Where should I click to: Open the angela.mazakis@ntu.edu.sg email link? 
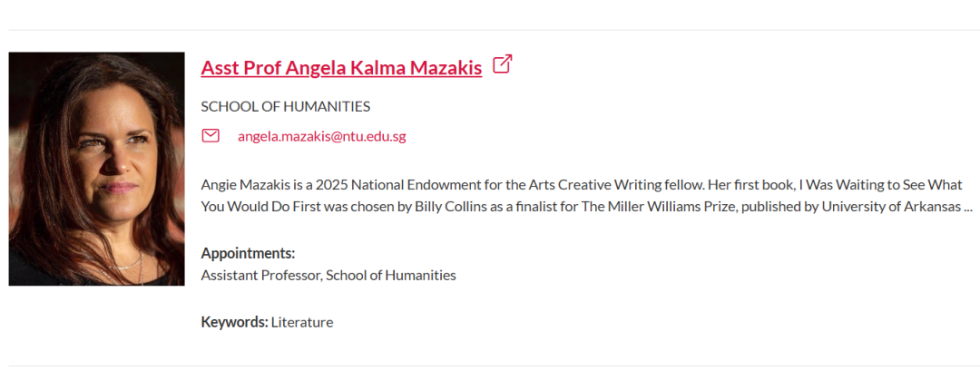point(321,137)
